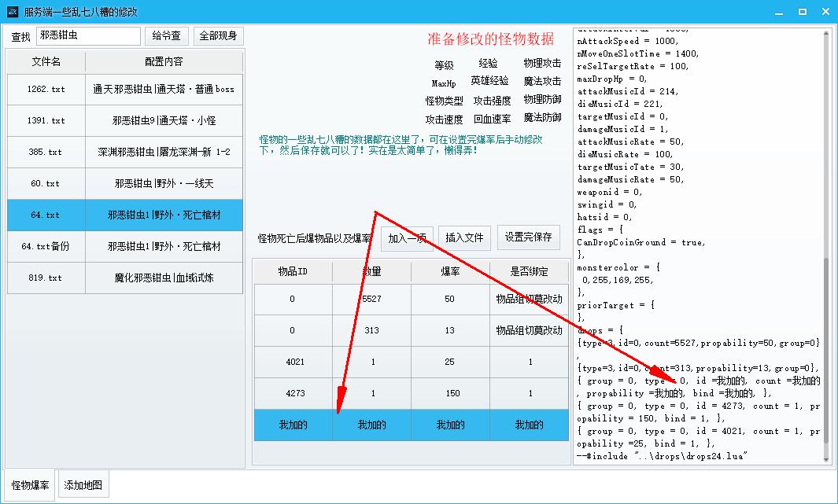
Task: Select the item ID 4021 cell
Action: coord(293,362)
